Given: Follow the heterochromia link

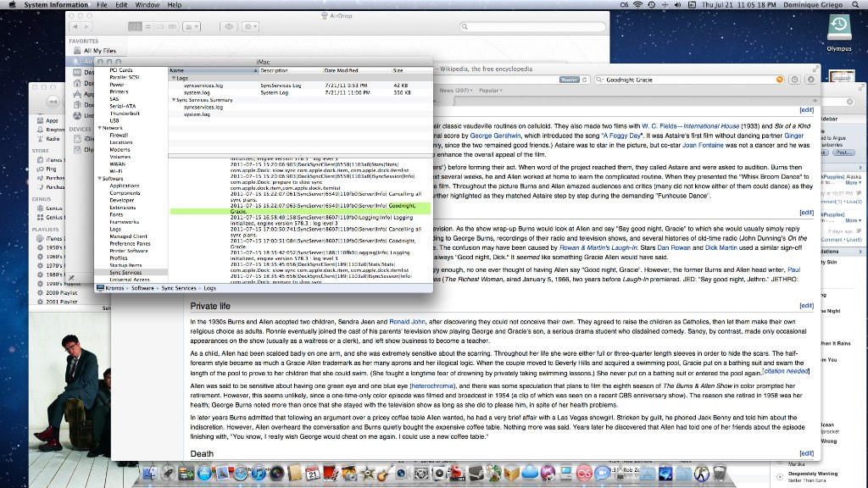Looking at the screenshot, I should coord(432,386).
